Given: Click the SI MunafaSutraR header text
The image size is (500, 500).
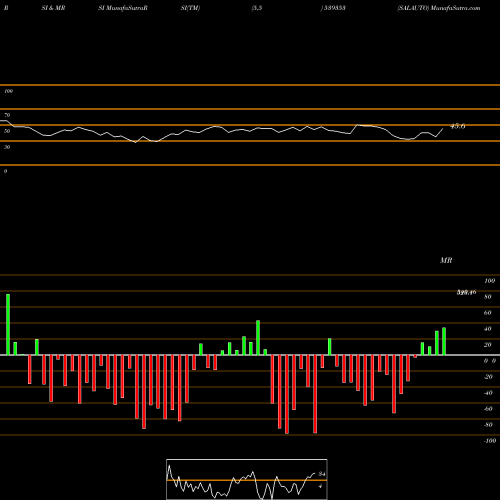Looking at the screenshot, I should click(x=123, y=8).
